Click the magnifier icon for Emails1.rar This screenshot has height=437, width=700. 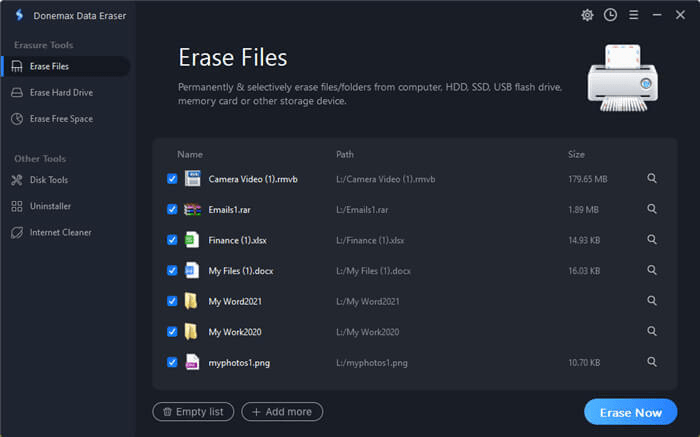pyautogui.click(x=652, y=209)
